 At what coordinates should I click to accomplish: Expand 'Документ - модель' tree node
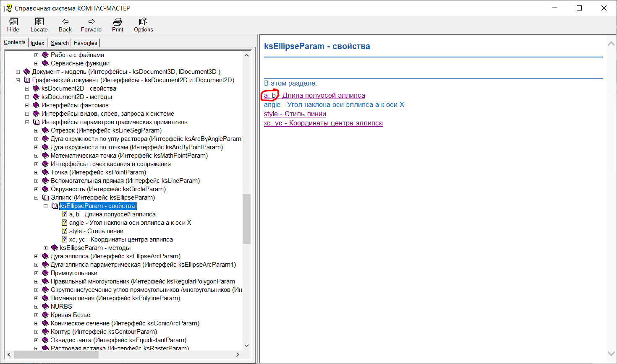pos(18,72)
